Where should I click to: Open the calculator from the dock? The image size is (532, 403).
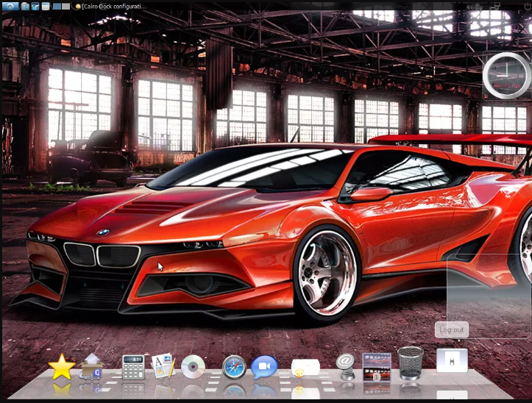point(133,367)
